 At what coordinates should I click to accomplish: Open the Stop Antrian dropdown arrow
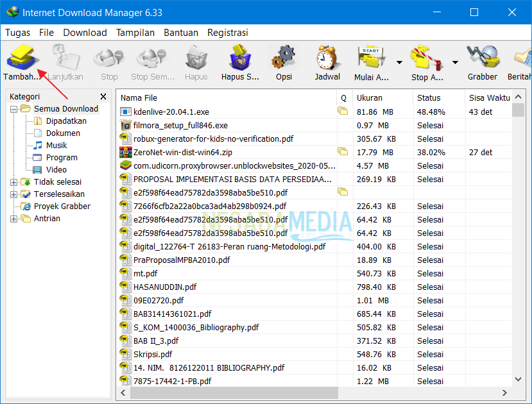[x=456, y=62]
